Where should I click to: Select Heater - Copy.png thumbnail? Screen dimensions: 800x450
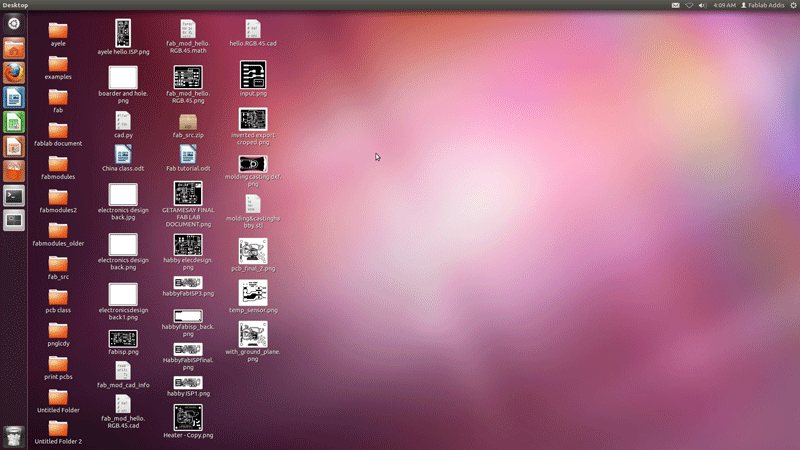click(188, 417)
